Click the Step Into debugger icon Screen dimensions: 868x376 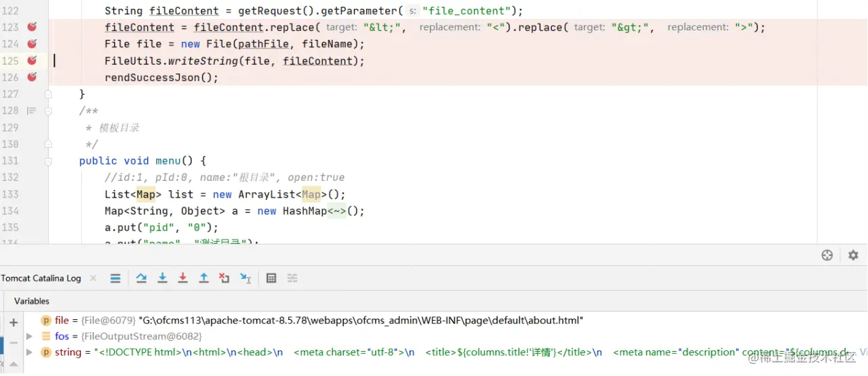coord(162,278)
